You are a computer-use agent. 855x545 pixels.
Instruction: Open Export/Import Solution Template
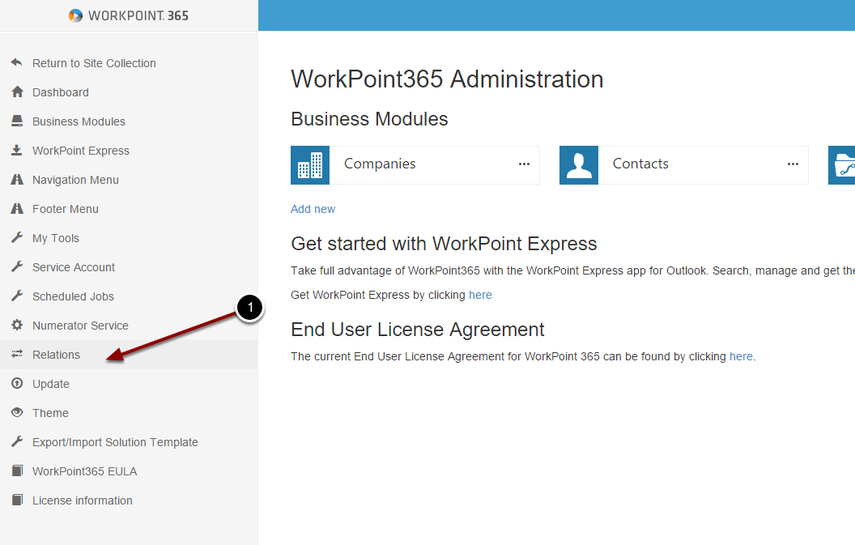click(x=115, y=442)
